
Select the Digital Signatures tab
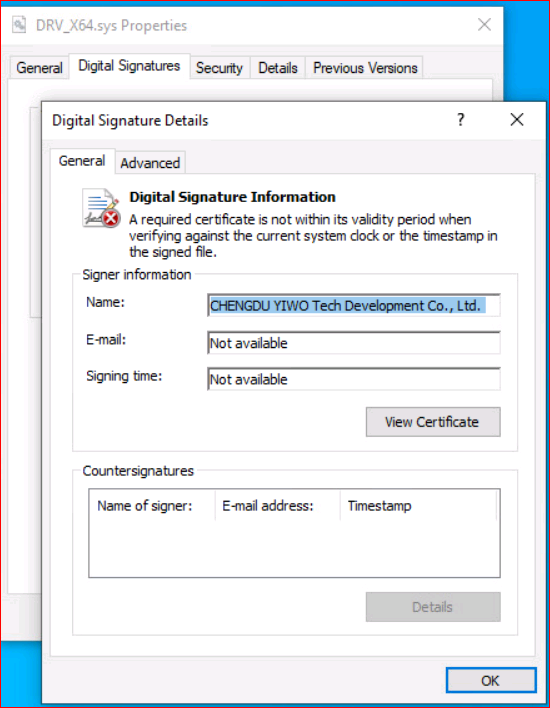129,66
